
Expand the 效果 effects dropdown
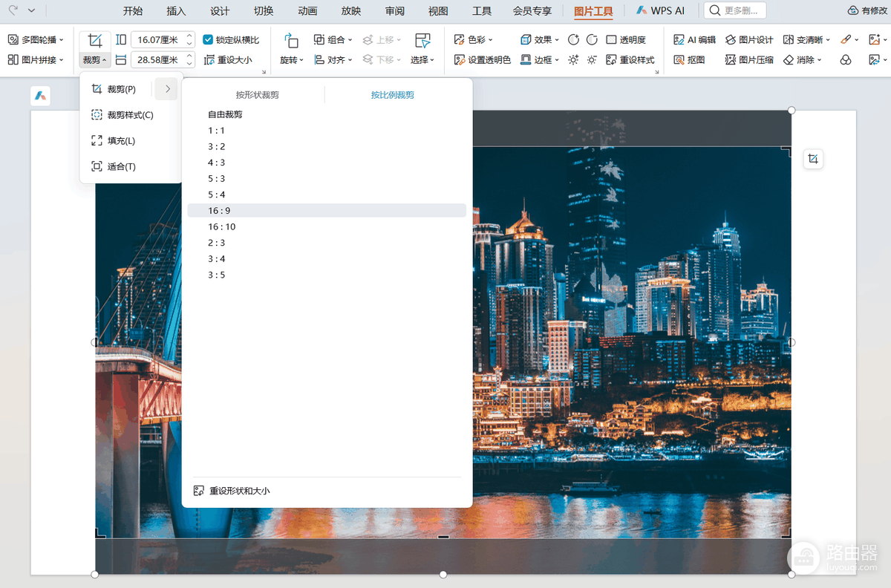[540, 39]
